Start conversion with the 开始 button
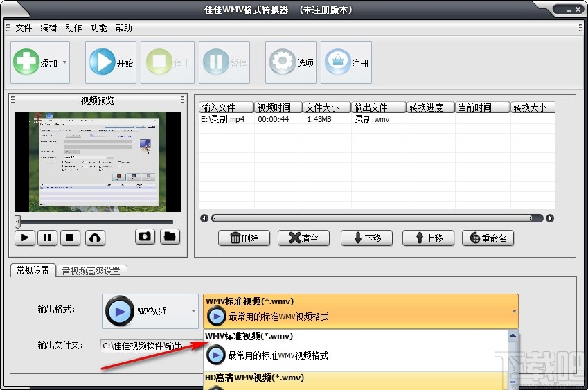 111,62
